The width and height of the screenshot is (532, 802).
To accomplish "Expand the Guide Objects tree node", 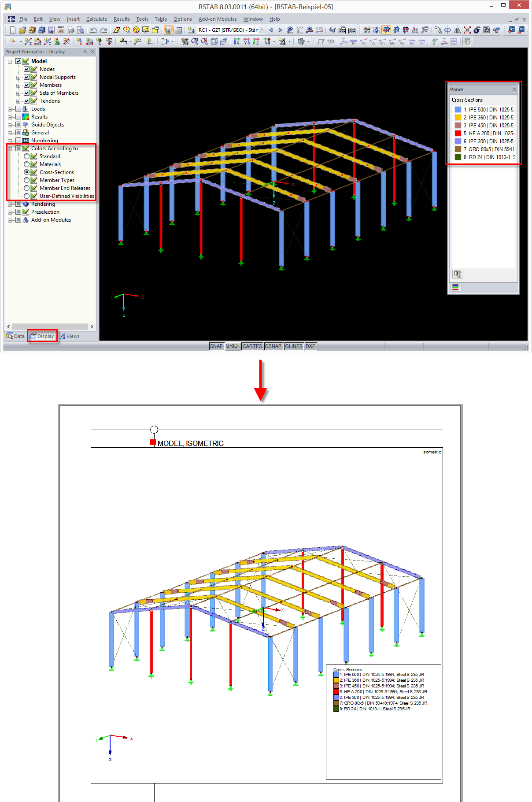I will (10, 125).
